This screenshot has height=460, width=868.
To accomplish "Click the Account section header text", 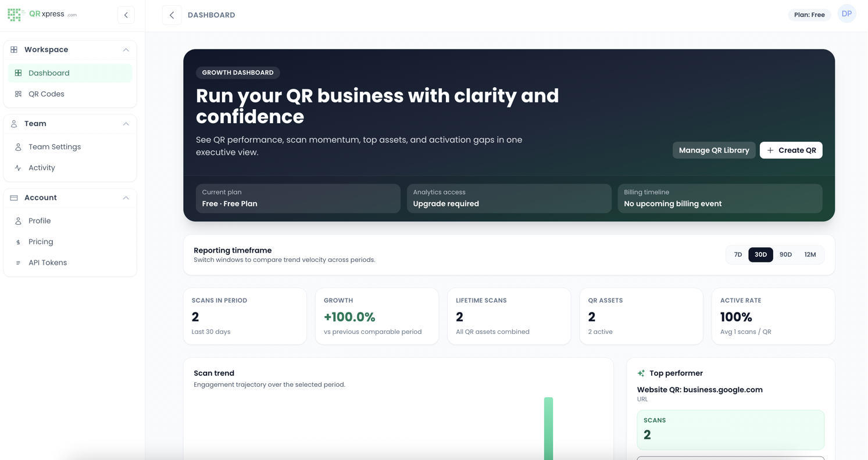I will [x=41, y=198].
